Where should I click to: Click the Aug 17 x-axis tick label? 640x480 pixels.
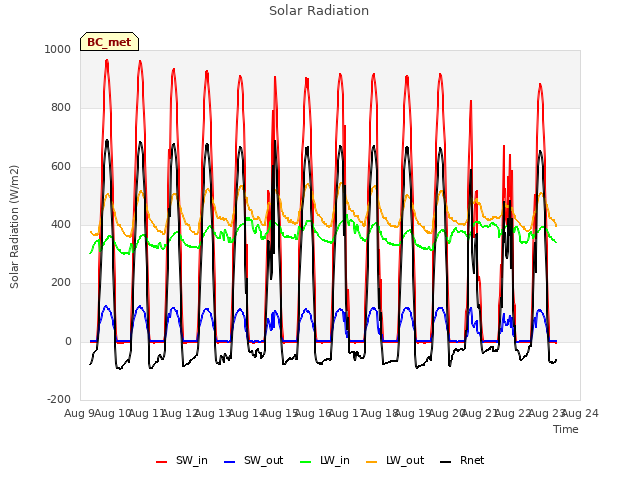[x=347, y=413]
